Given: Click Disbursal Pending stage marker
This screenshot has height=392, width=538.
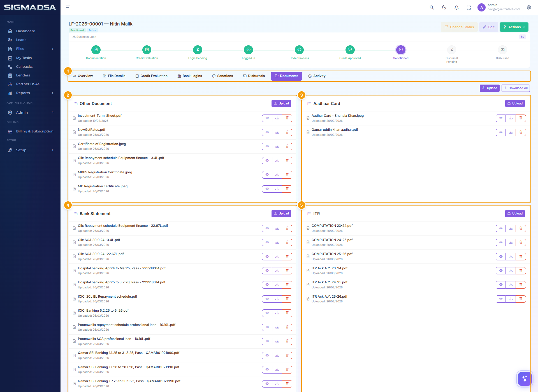Looking at the screenshot, I should [x=452, y=50].
